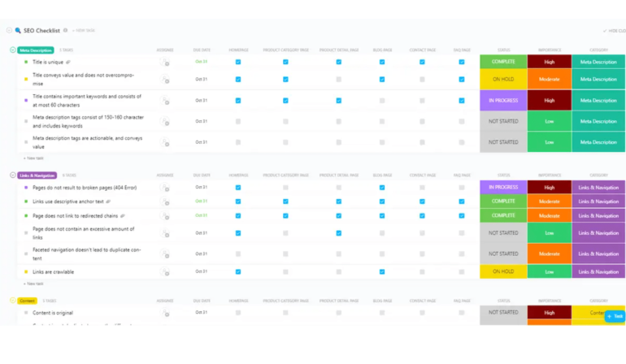Click the SEO Checklist magnifier icon
The width and height of the screenshot is (626, 364).
coord(18,31)
